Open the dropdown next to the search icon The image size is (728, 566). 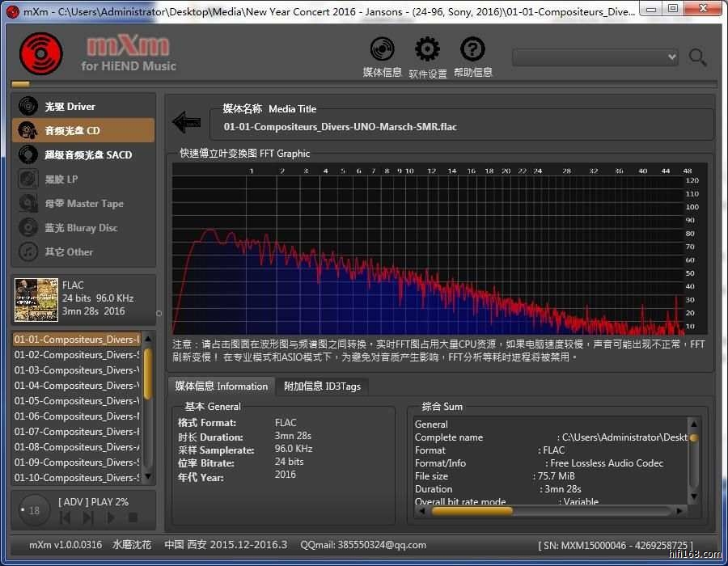point(671,57)
